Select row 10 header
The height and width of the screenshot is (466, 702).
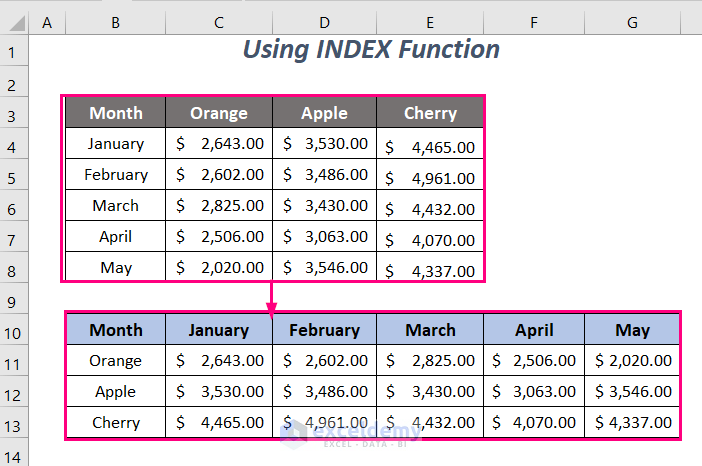(15, 330)
